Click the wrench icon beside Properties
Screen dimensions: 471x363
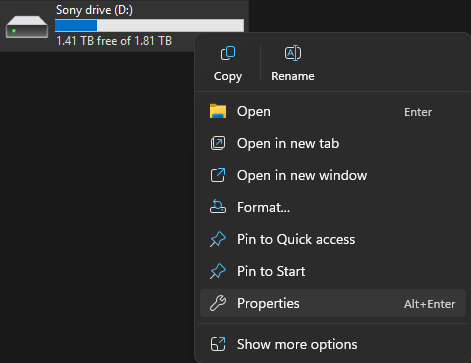[x=218, y=303]
